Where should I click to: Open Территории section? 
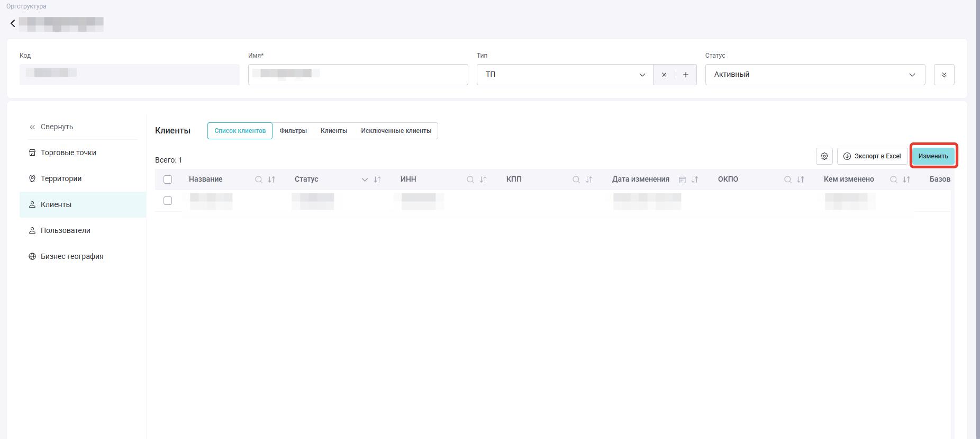83,178
